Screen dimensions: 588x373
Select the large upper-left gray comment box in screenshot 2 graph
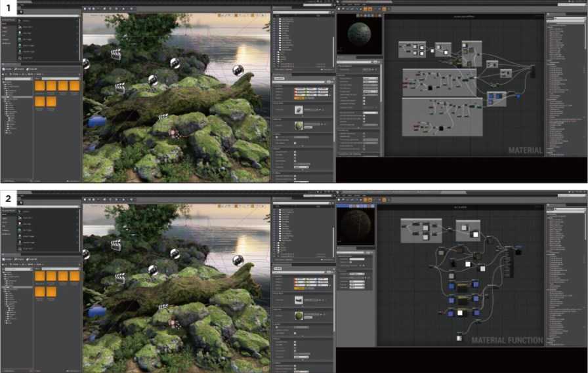[x=421, y=231]
